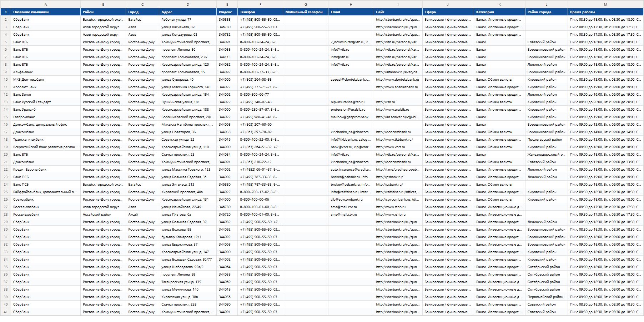Screen dimensions: 644x322
Task: Select site 'http://www.absolutbank.ru'
Action: [x=398, y=87]
